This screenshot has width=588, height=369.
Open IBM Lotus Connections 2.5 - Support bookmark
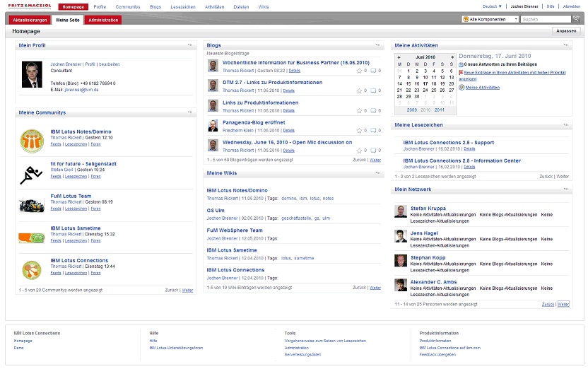coord(449,143)
